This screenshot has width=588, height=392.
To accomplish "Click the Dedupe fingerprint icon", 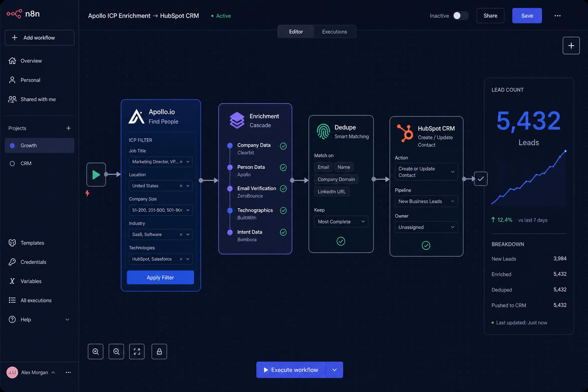I will [x=323, y=131].
